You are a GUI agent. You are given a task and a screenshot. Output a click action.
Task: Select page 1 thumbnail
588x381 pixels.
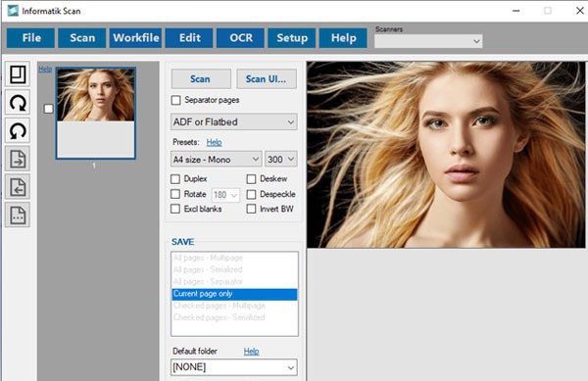96,114
